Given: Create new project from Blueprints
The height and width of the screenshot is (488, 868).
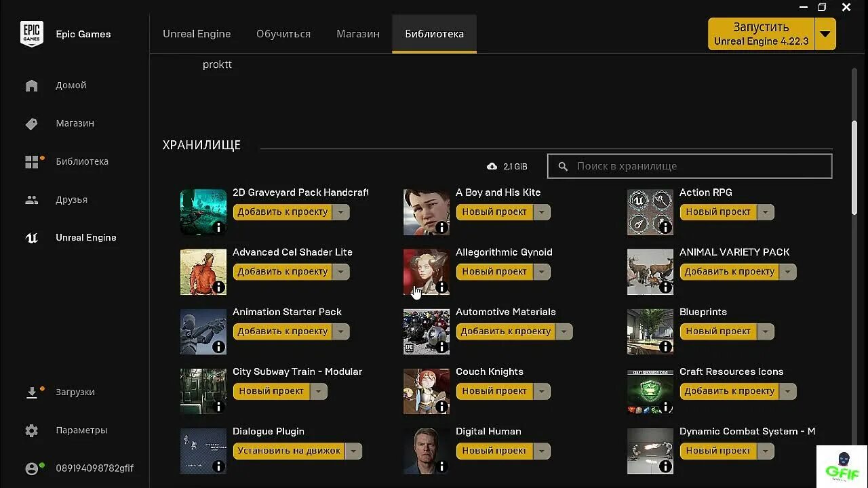Looking at the screenshot, I should coord(718,331).
